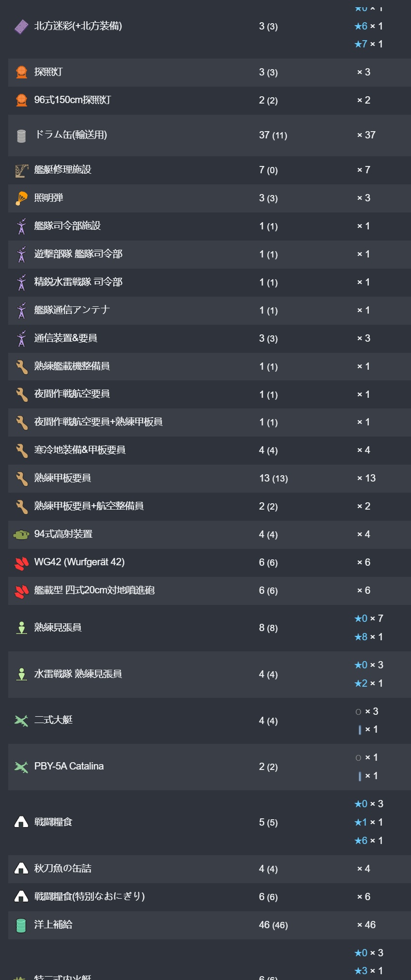The image size is (411, 980).
Task: Click the antenna icon for 艦隊司令部施設
Action: tap(21, 226)
